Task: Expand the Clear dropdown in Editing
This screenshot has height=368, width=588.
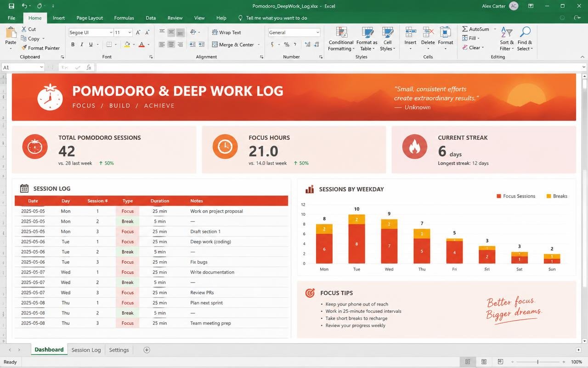Action: (x=483, y=47)
